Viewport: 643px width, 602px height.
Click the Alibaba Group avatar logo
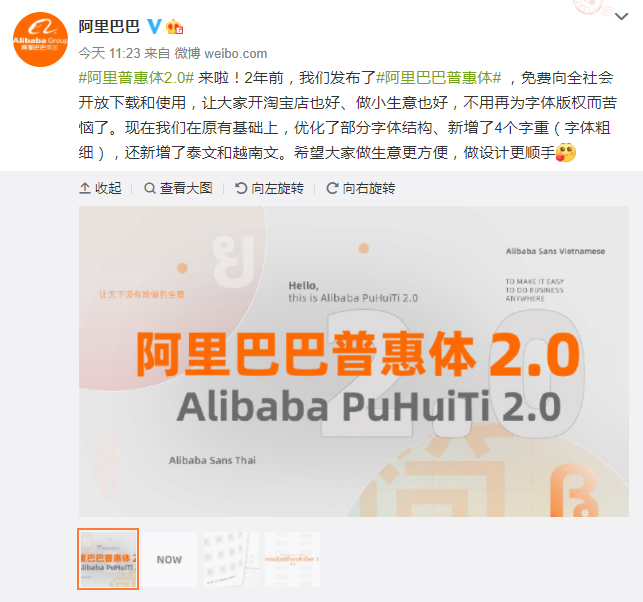pyautogui.click(x=40, y=39)
